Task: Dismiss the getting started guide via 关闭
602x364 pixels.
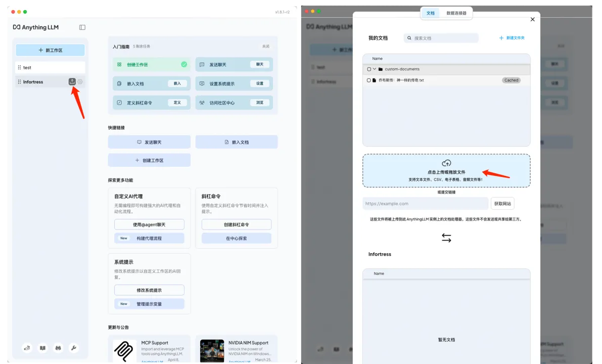Action: tap(266, 47)
